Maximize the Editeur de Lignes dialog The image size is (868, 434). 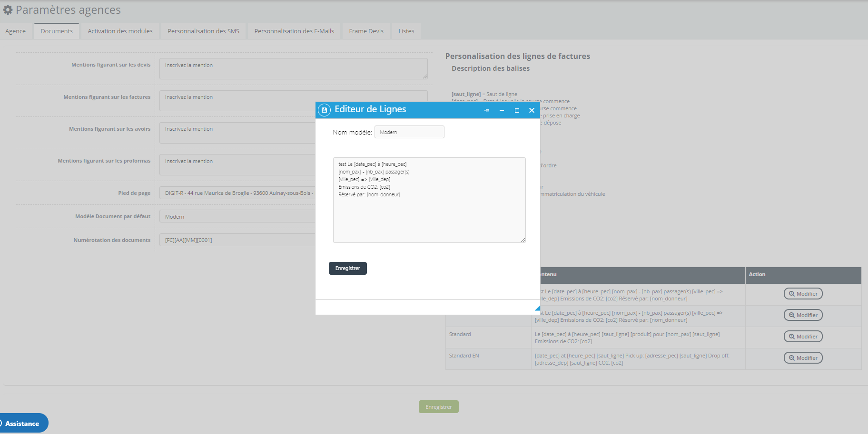point(517,110)
